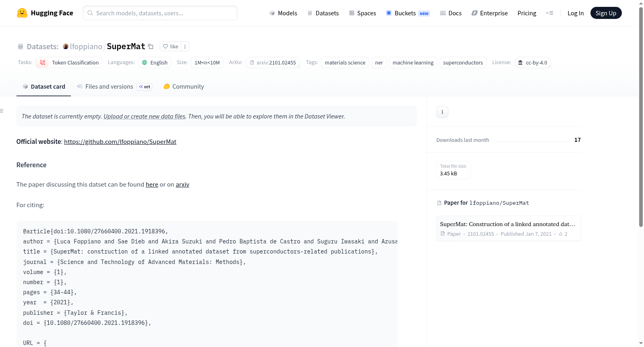Click the Datasets nav icon
The height and width of the screenshot is (347, 644).
tap(310, 13)
